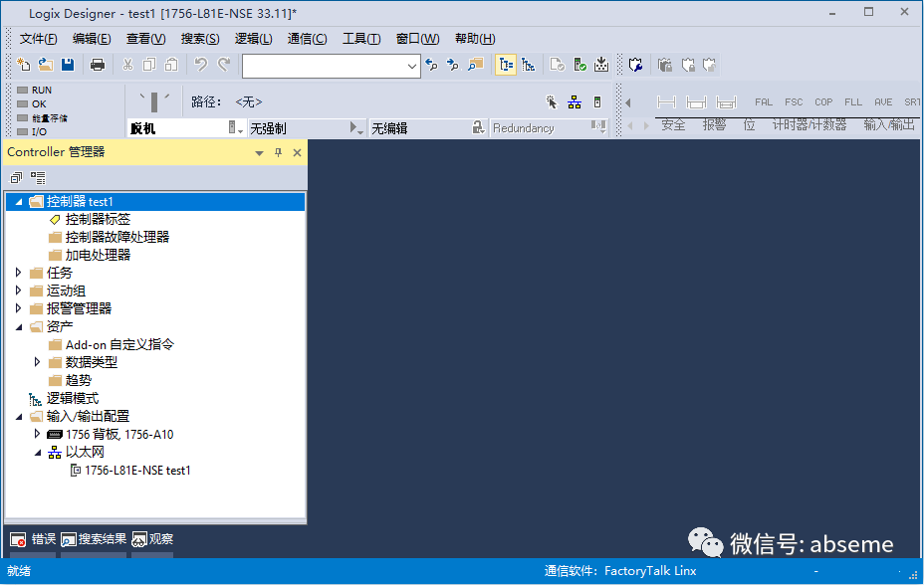Image resolution: width=924 pixels, height=585 pixels.
Task: Create a new project with the New icon
Action: (x=24, y=65)
